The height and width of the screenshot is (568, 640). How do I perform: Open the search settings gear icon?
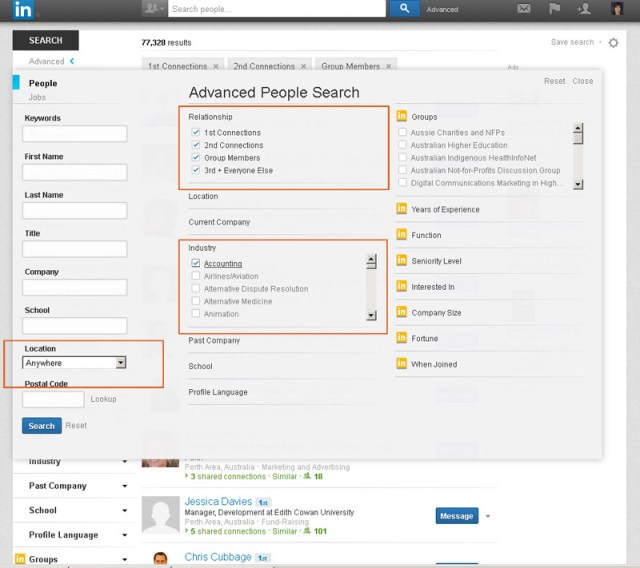pyautogui.click(x=613, y=42)
